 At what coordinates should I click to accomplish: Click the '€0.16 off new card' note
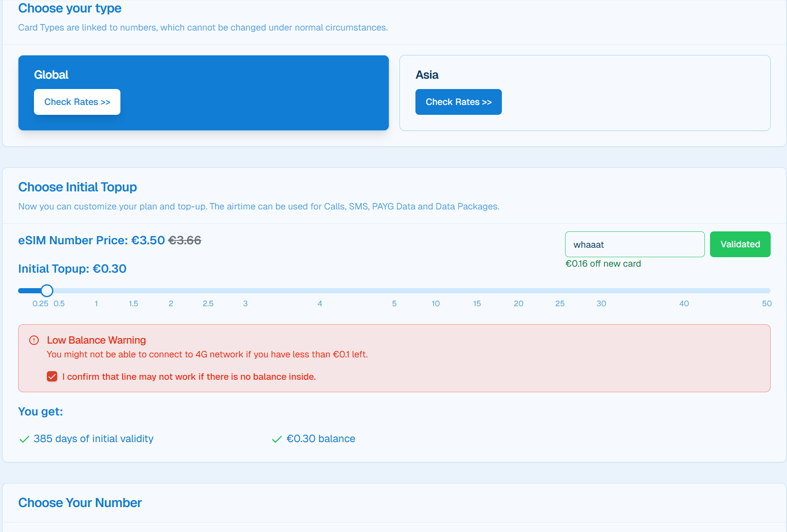point(603,264)
